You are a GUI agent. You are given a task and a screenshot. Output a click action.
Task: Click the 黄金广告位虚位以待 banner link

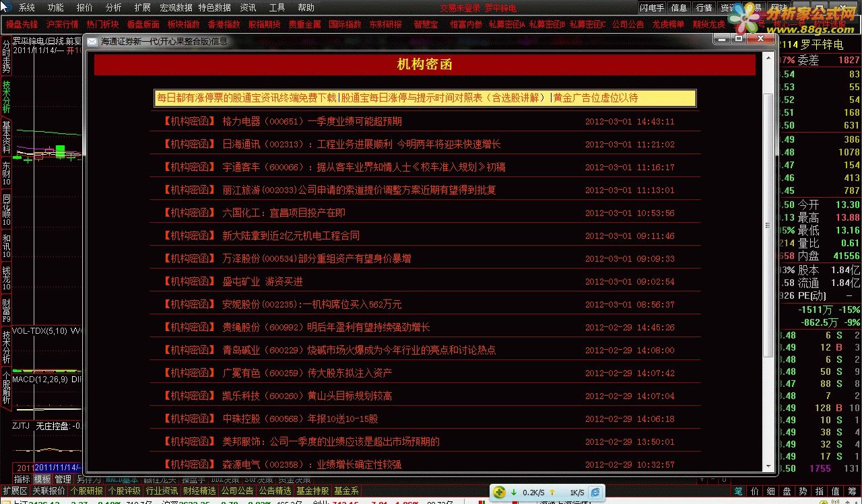coord(595,98)
